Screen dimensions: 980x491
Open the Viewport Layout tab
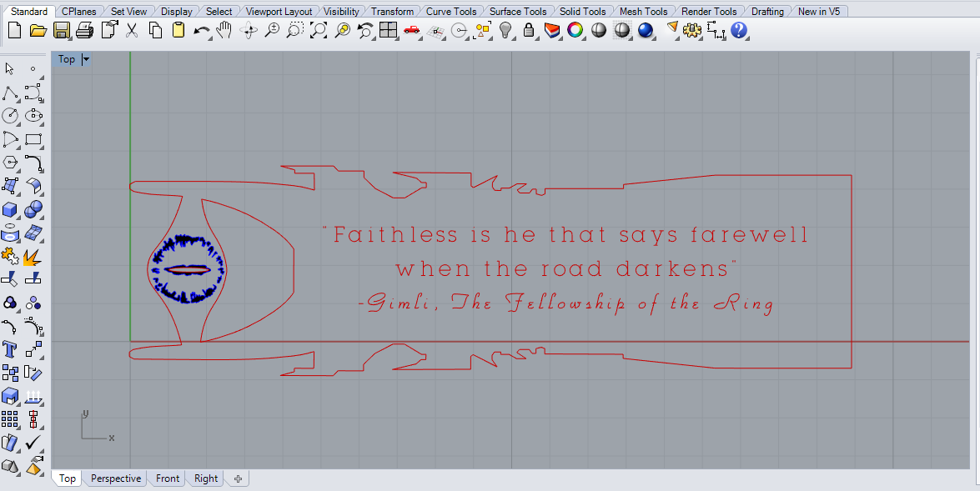(279, 11)
